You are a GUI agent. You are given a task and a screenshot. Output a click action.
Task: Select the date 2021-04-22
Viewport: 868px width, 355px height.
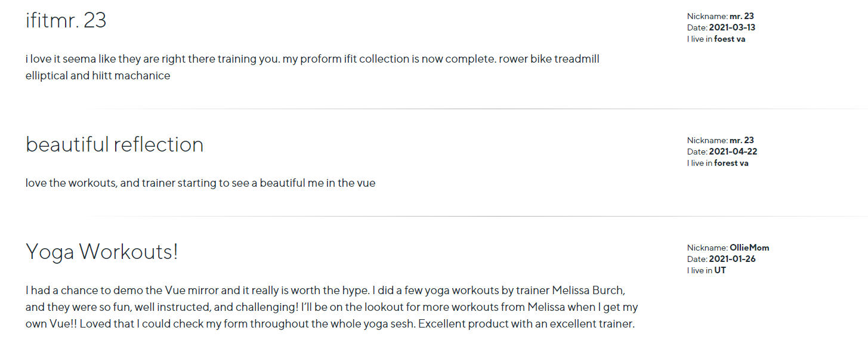tap(733, 152)
